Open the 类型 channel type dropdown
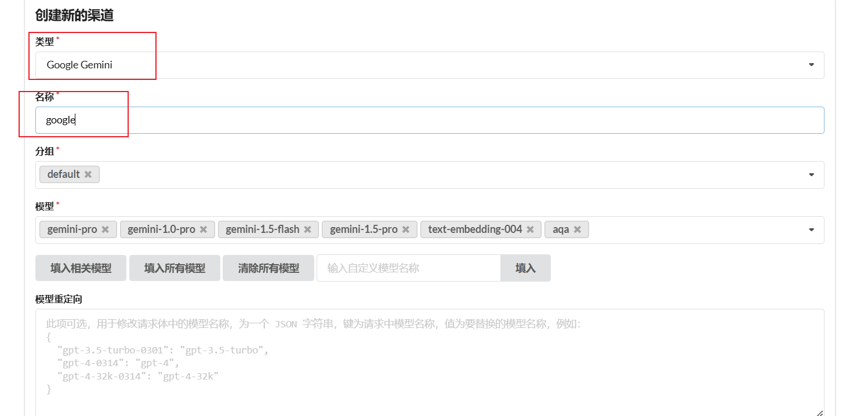The height and width of the screenshot is (416, 868). tap(811, 65)
